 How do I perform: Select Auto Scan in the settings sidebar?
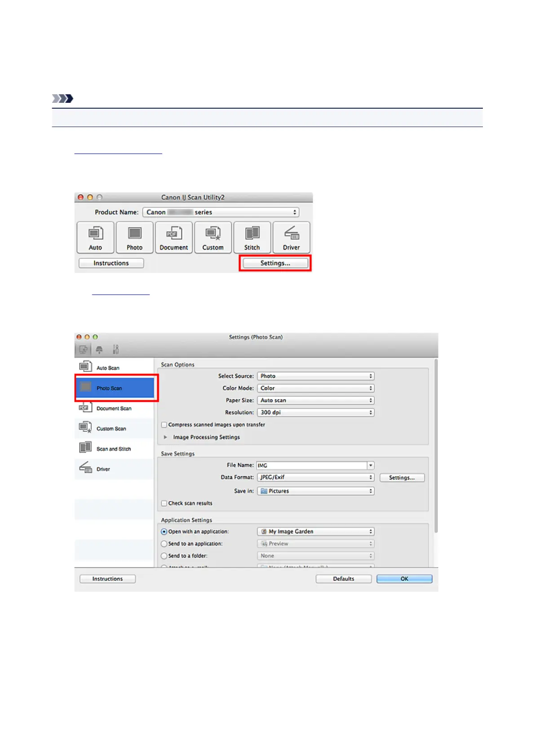click(x=114, y=368)
